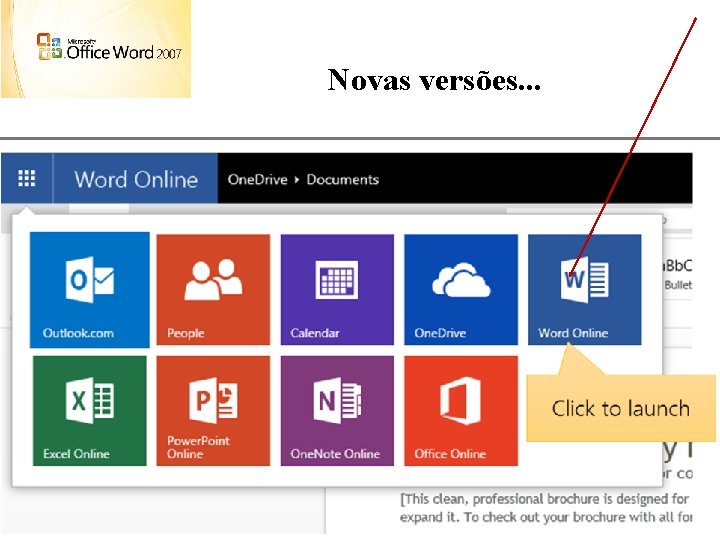Click the brochure placeholder text 'This clean, professional brochure'
The height and width of the screenshot is (540, 720).
pyautogui.click(x=501, y=499)
